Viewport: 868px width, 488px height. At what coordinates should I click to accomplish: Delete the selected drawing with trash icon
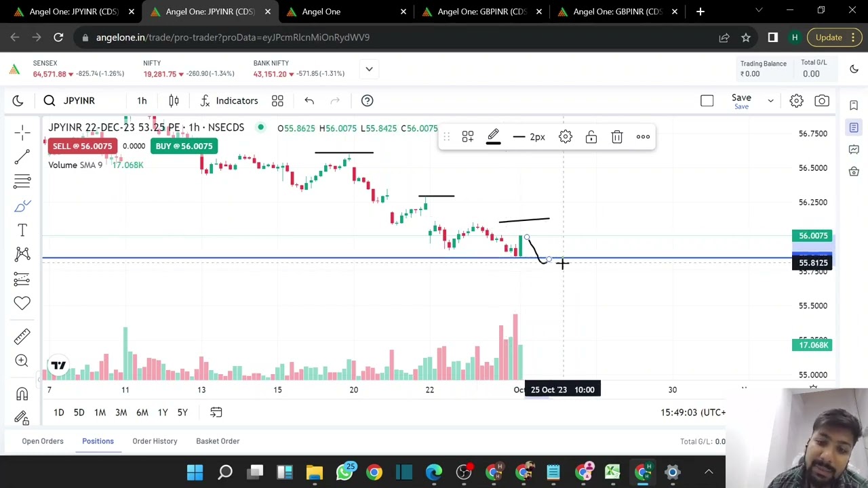(x=616, y=137)
